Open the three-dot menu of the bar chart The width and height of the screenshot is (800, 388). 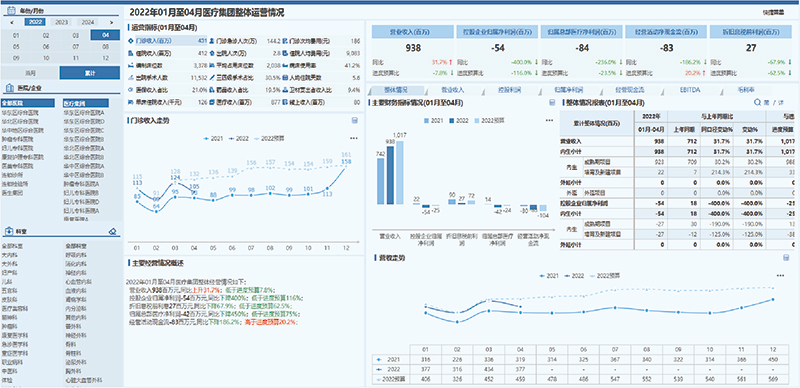[549, 120]
